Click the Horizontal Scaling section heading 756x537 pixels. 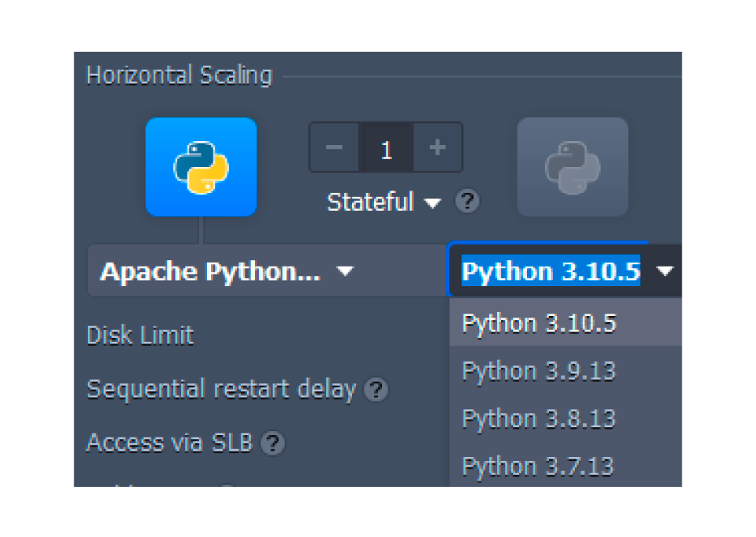coord(179,76)
